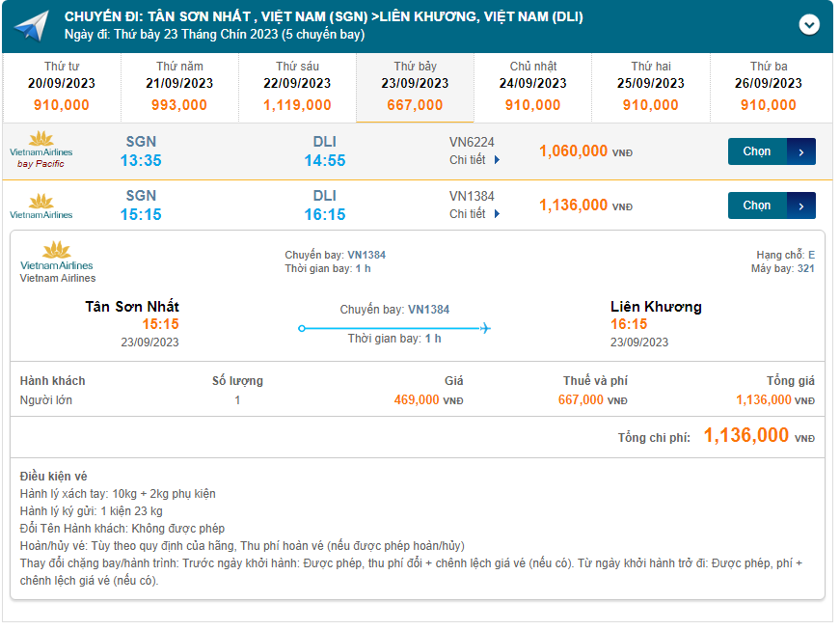Collapse the flight header with chevron button

point(809,25)
